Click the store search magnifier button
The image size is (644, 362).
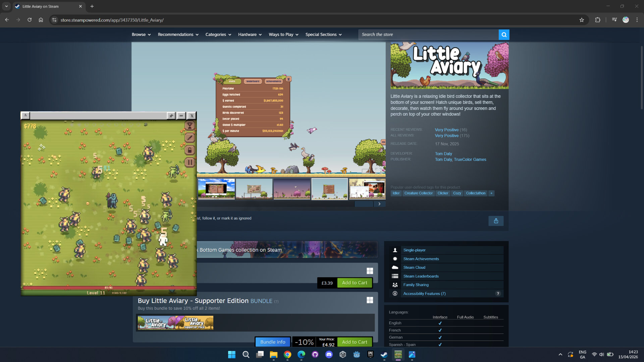504,35
